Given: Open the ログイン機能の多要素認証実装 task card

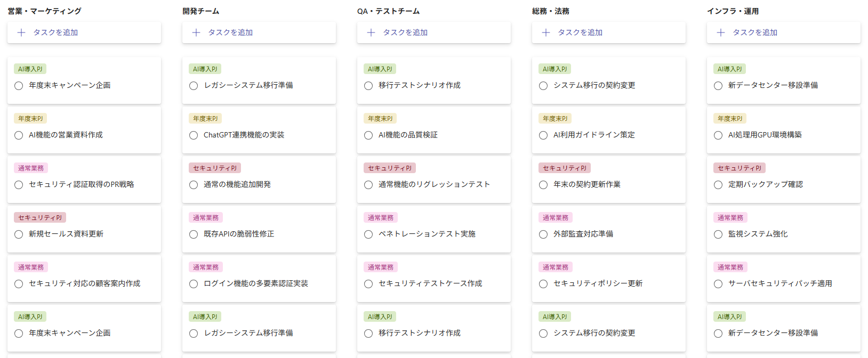Looking at the screenshot, I should coord(259,279).
